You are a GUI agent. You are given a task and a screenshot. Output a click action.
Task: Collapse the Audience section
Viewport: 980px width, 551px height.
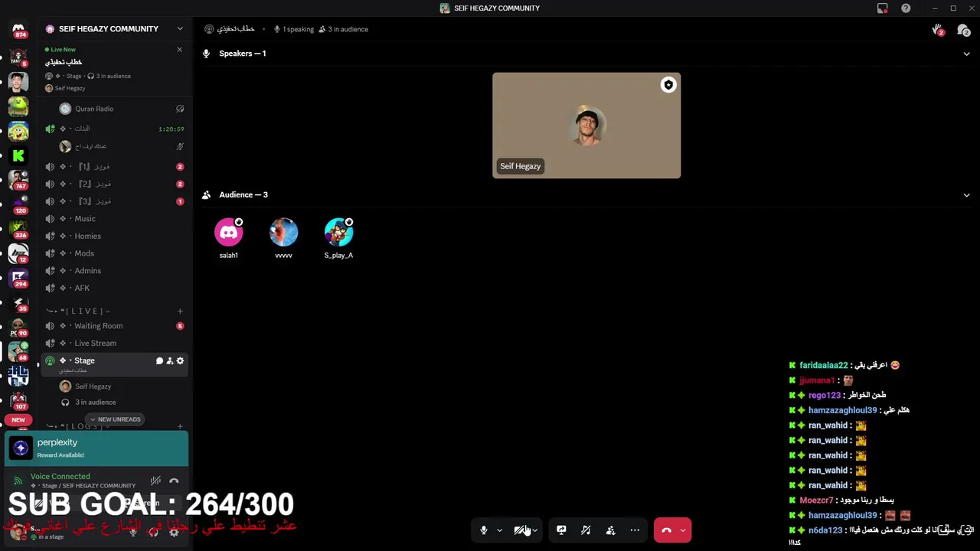[x=966, y=195]
